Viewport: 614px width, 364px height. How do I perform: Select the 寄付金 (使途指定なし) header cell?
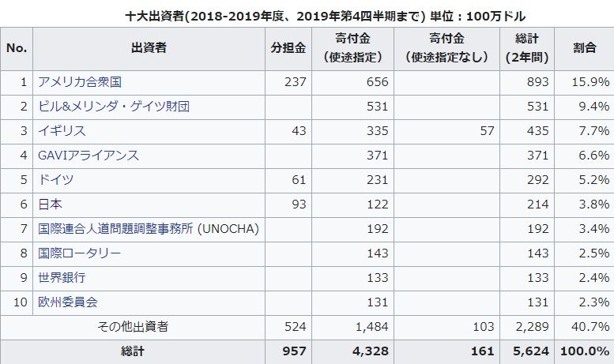click(x=446, y=48)
